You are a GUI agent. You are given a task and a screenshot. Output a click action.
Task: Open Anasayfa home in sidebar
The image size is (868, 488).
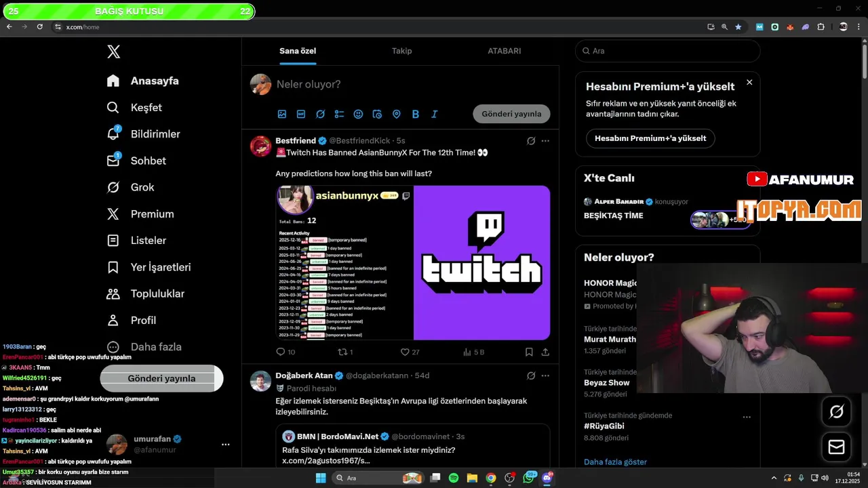click(143, 81)
